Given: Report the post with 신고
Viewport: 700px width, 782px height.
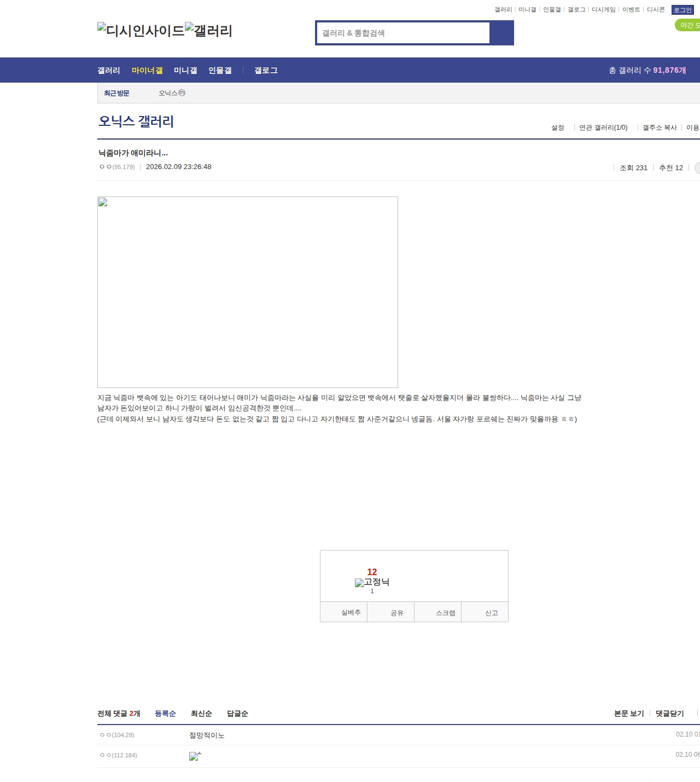Looking at the screenshot, I should 491,613.
